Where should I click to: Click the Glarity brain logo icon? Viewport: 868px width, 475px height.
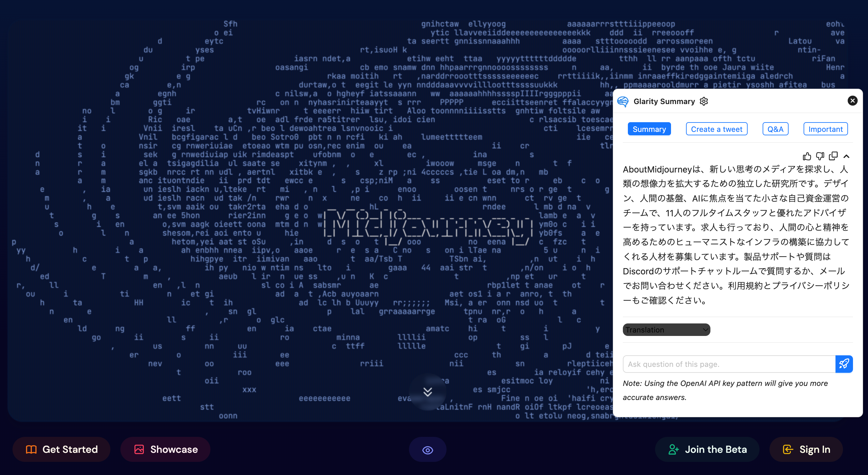pos(623,101)
